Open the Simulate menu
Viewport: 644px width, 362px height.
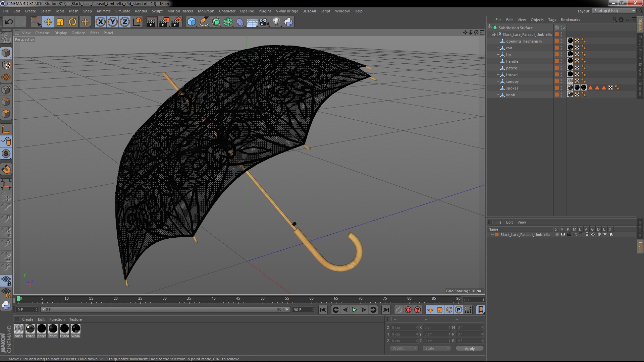tap(122, 11)
